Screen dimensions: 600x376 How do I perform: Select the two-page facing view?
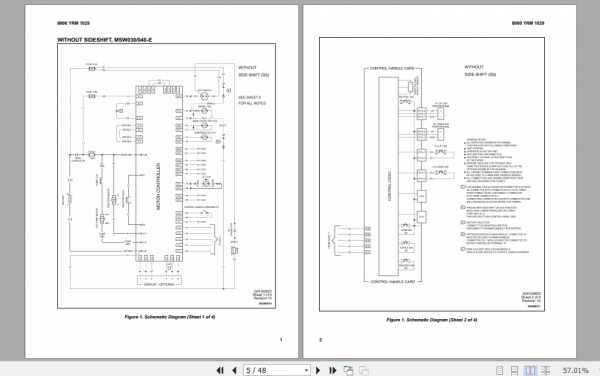[x=530, y=370]
